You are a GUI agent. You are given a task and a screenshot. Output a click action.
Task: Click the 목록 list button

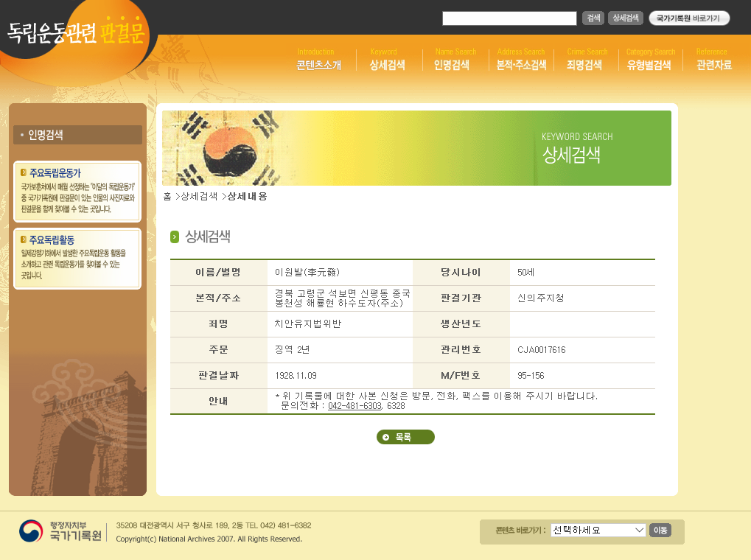pos(405,437)
